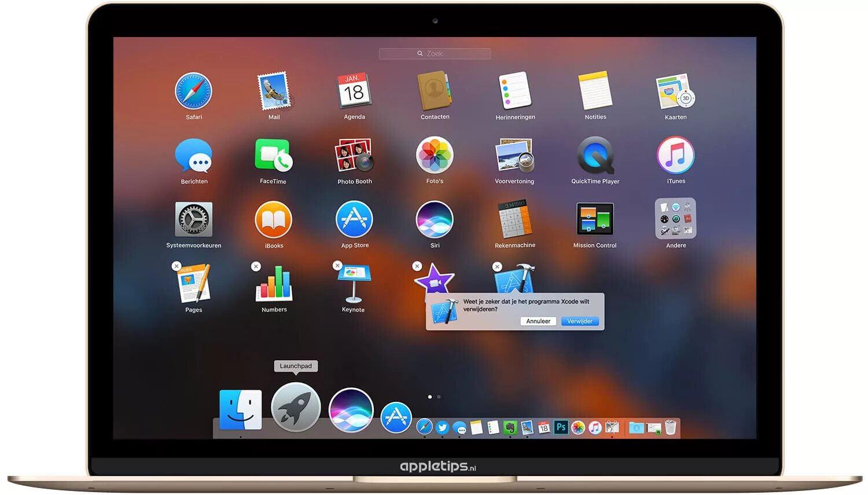This screenshot has height=495, width=868.
Task: Open Notes in the Dock
Action: pyautogui.click(x=476, y=428)
